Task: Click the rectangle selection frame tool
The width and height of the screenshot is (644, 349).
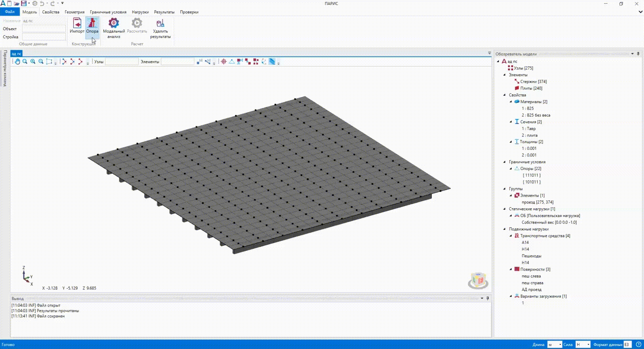Action: tap(49, 61)
